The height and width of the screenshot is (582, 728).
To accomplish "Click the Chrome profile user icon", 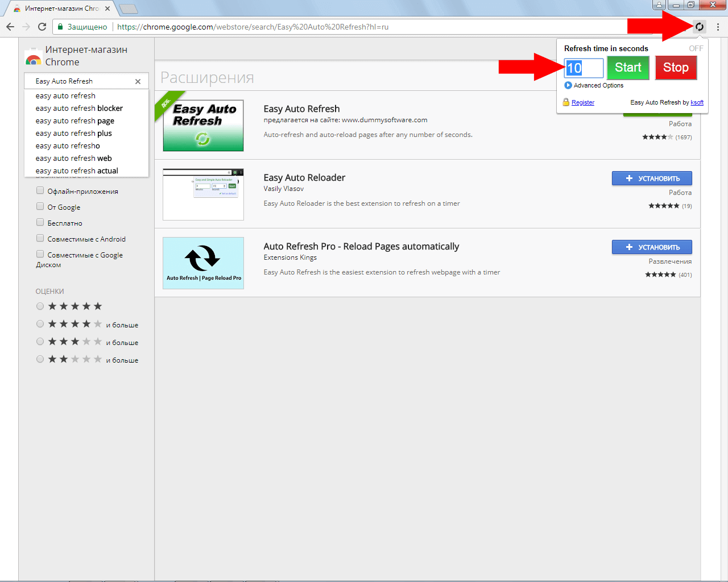I will tap(659, 5).
